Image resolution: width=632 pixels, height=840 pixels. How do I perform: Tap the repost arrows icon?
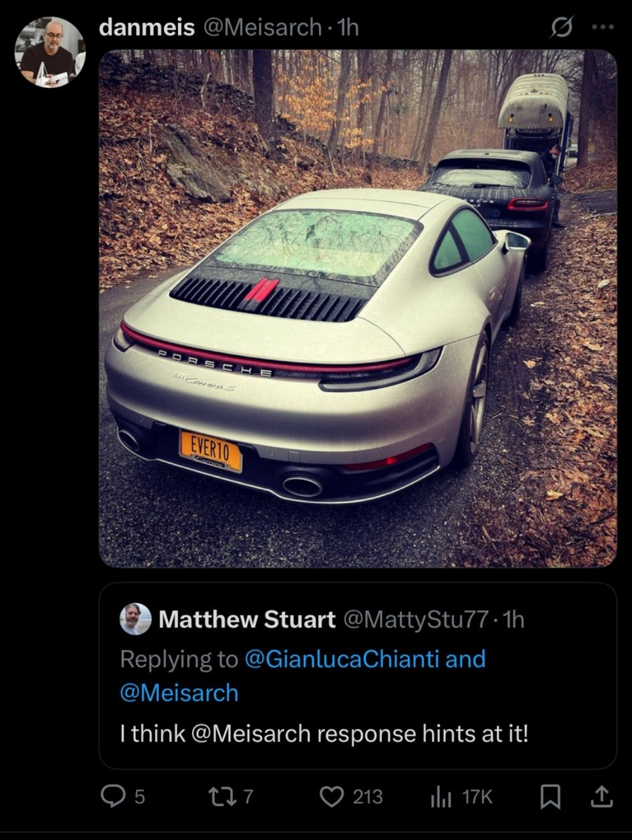point(222,796)
